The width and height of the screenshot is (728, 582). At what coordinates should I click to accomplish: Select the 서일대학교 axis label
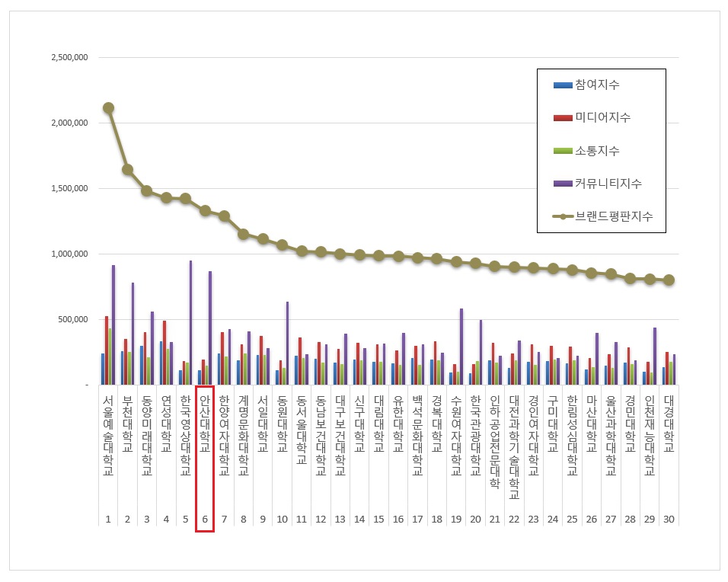[x=263, y=424]
